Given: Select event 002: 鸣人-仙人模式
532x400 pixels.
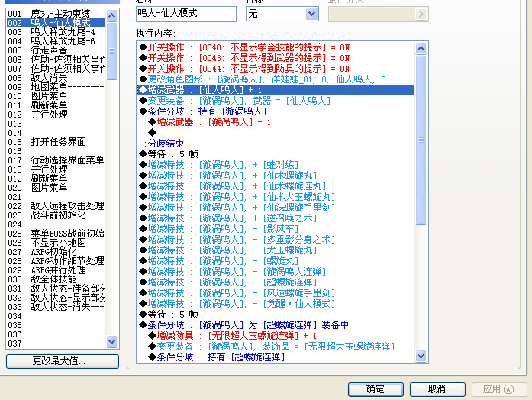Looking at the screenshot, I should coord(56,23).
